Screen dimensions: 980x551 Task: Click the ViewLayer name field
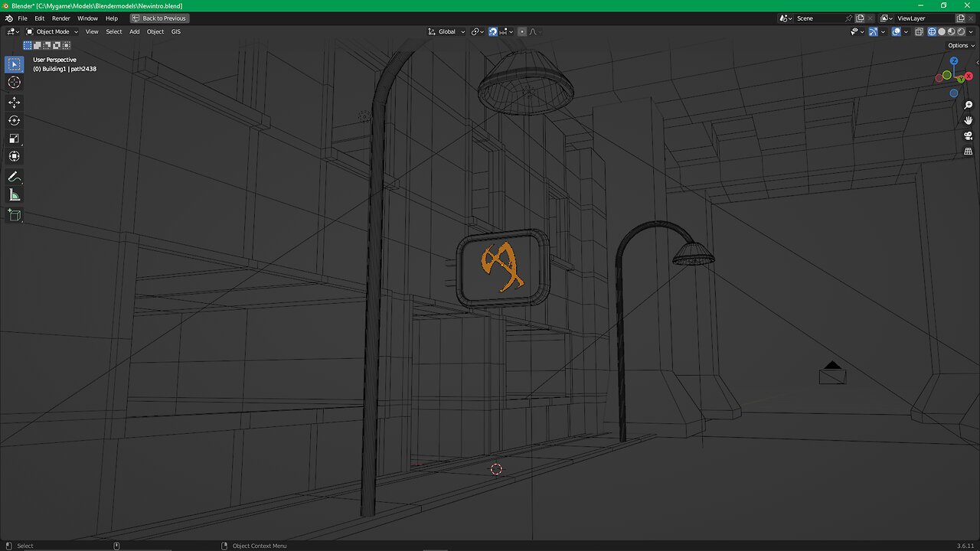pyautogui.click(x=924, y=18)
